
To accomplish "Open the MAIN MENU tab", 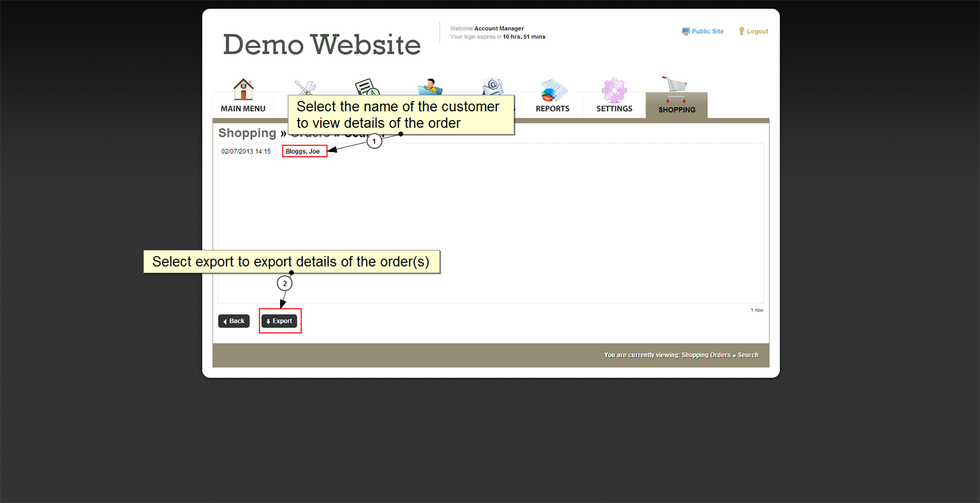I will pyautogui.click(x=243, y=108).
